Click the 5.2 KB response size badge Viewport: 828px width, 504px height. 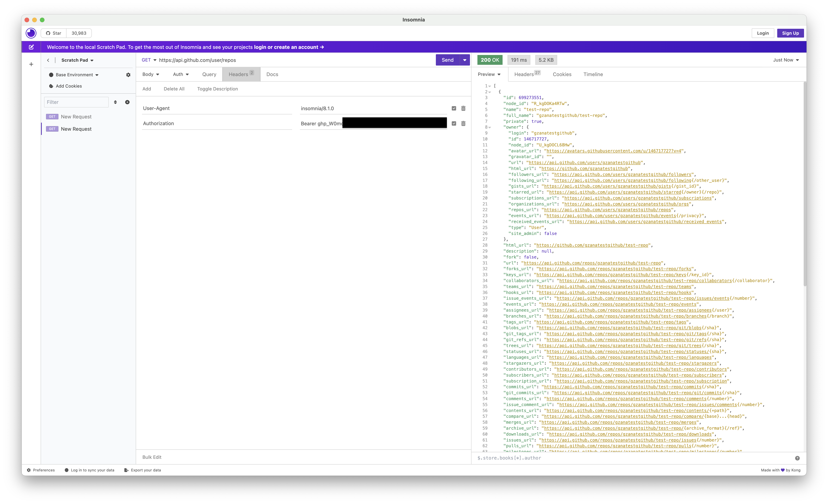click(x=546, y=60)
